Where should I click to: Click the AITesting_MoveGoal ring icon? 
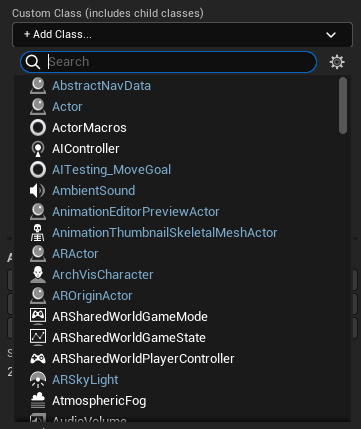pos(38,170)
